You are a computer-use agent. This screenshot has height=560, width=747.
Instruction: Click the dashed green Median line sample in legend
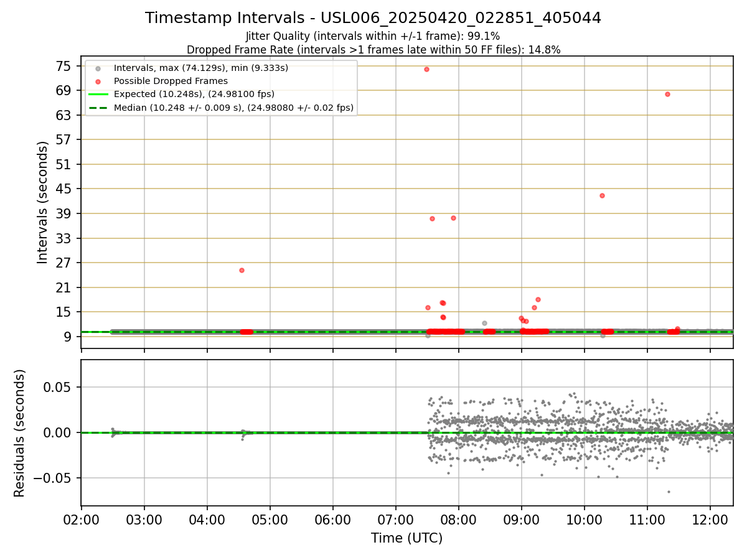coord(98,108)
